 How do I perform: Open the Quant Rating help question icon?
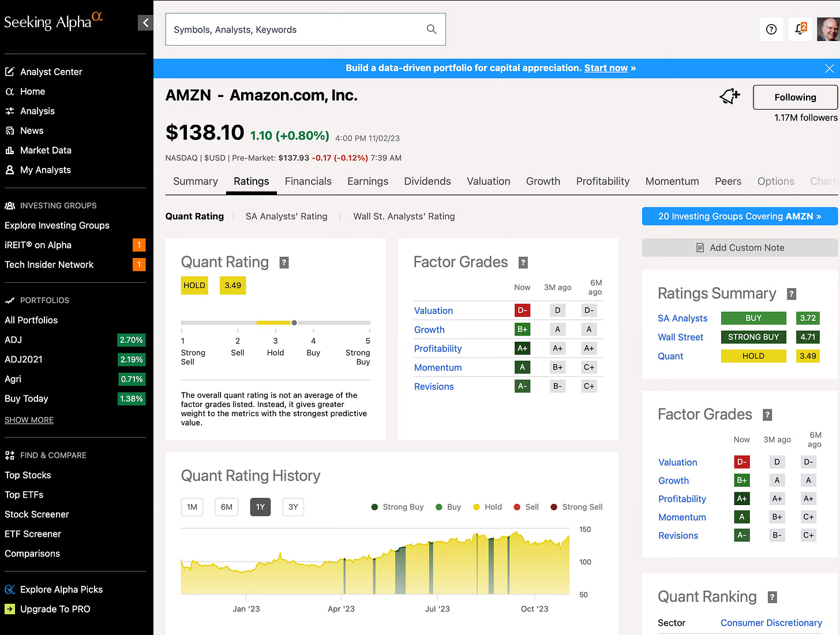point(284,263)
